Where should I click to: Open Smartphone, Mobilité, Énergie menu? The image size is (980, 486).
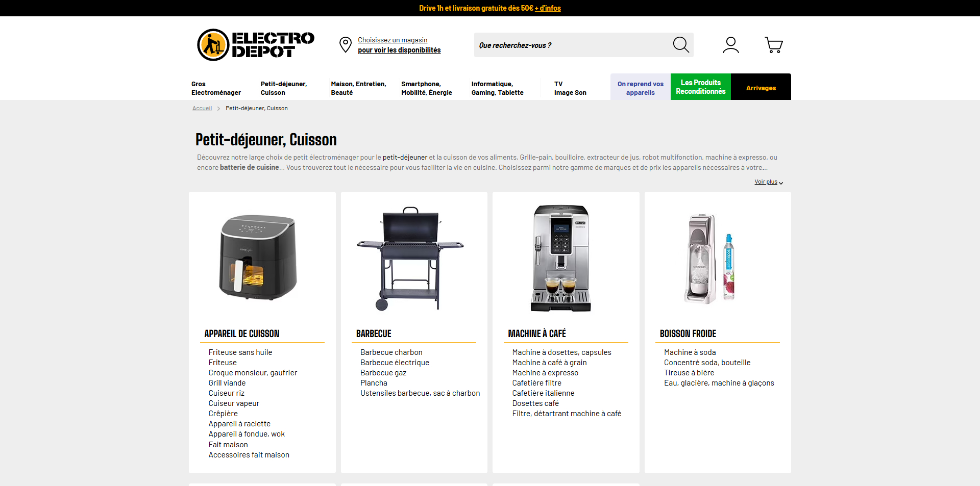(x=427, y=88)
